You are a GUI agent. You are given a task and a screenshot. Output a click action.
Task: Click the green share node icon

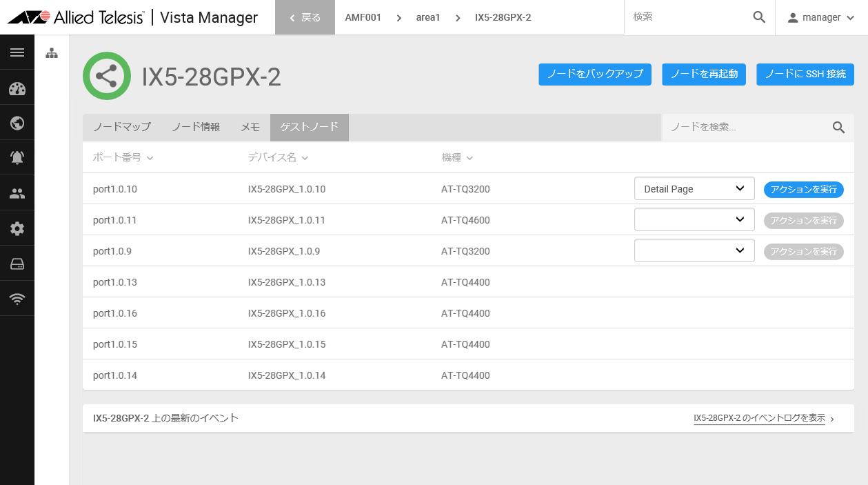pyautogui.click(x=107, y=76)
